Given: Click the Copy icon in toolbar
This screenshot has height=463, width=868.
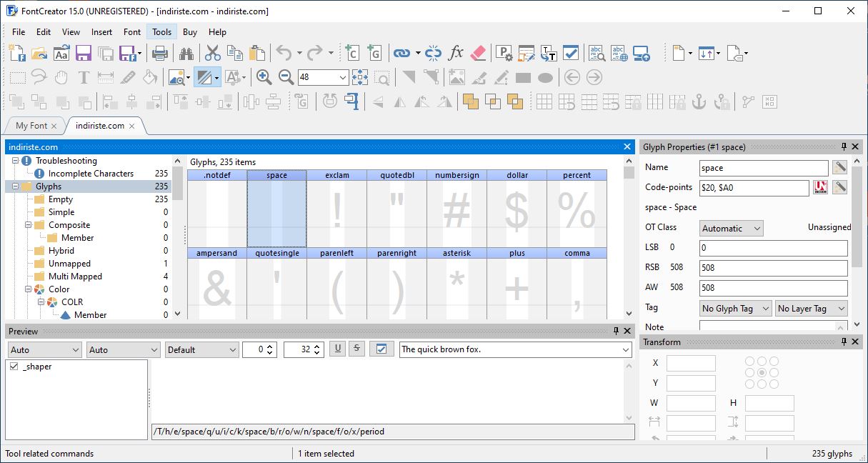Looking at the screenshot, I should point(234,53).
